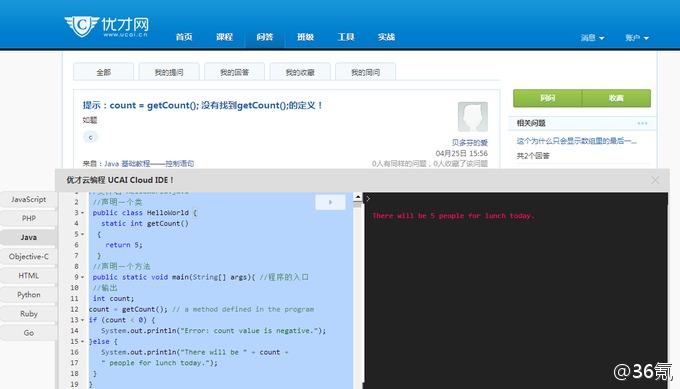Viewport: 680px width, 389px height.
Task: Select the Python language tab
Action: tap(29, 295)
